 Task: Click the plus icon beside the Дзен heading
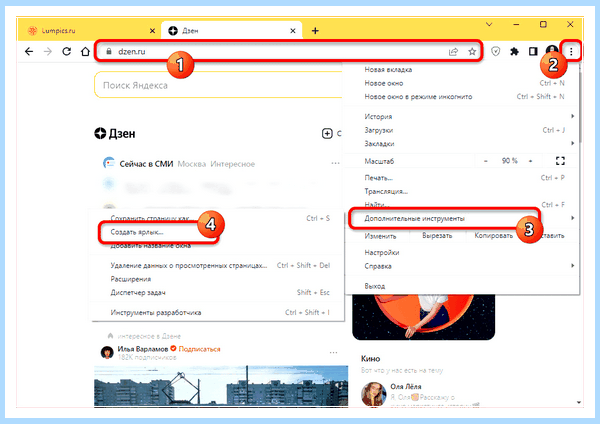pos(327,134)
